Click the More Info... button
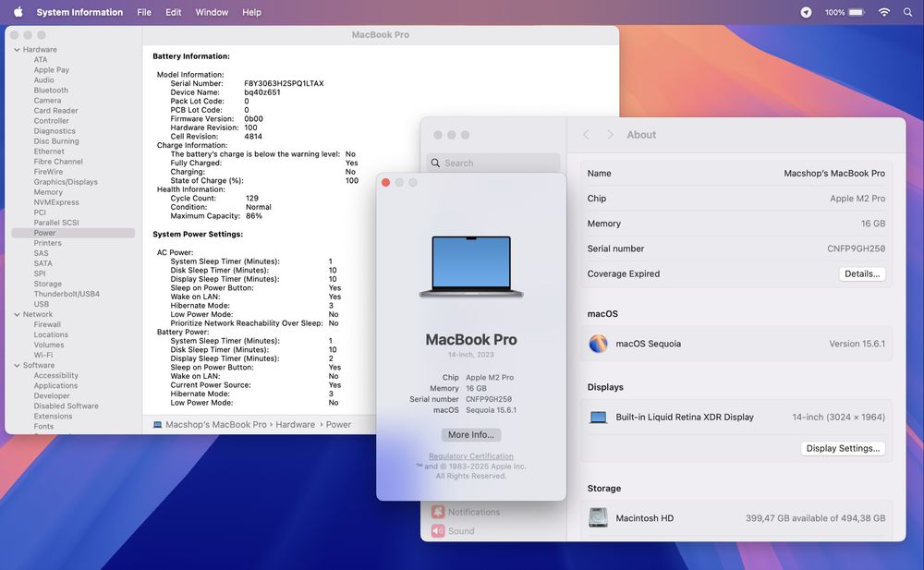924x570 pixels. [471, 434]
